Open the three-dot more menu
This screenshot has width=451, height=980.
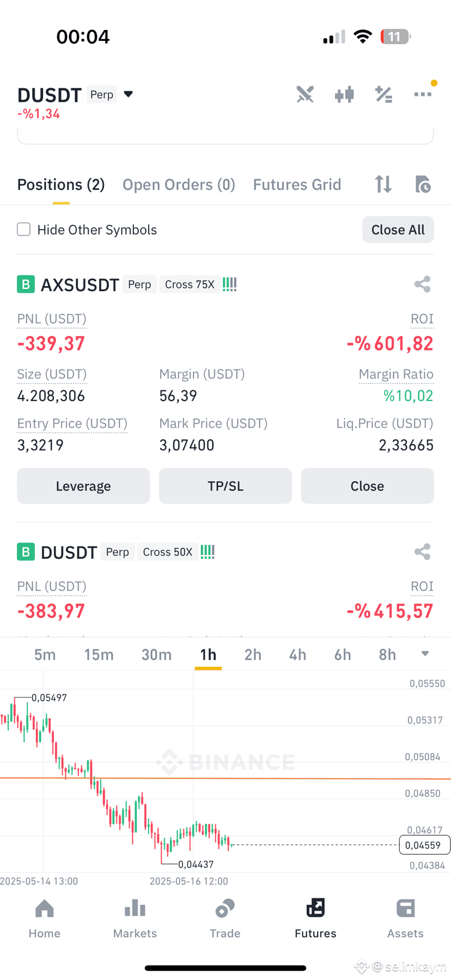click(x=423, y=94)
